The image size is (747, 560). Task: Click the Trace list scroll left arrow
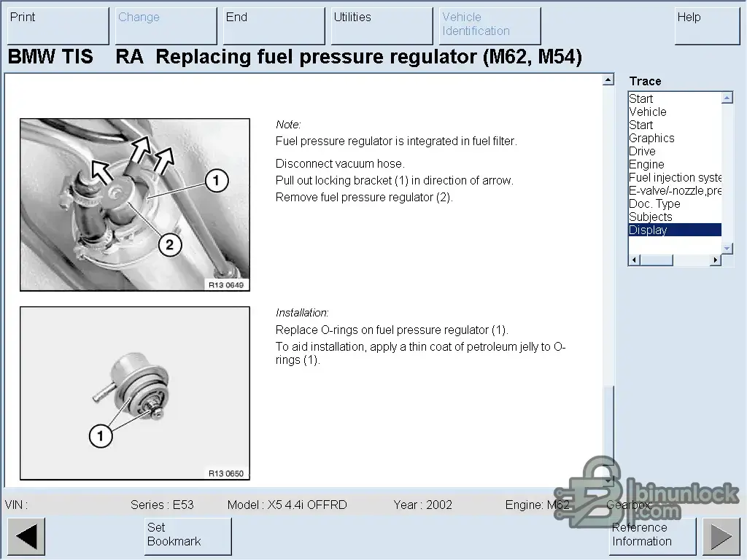pyautogui.click(x=634, y=260)
